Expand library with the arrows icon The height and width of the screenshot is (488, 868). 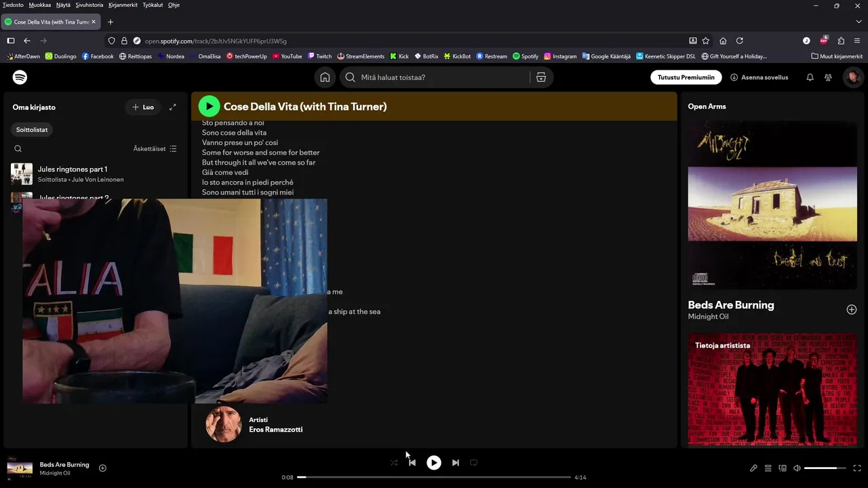click(173, 107)
